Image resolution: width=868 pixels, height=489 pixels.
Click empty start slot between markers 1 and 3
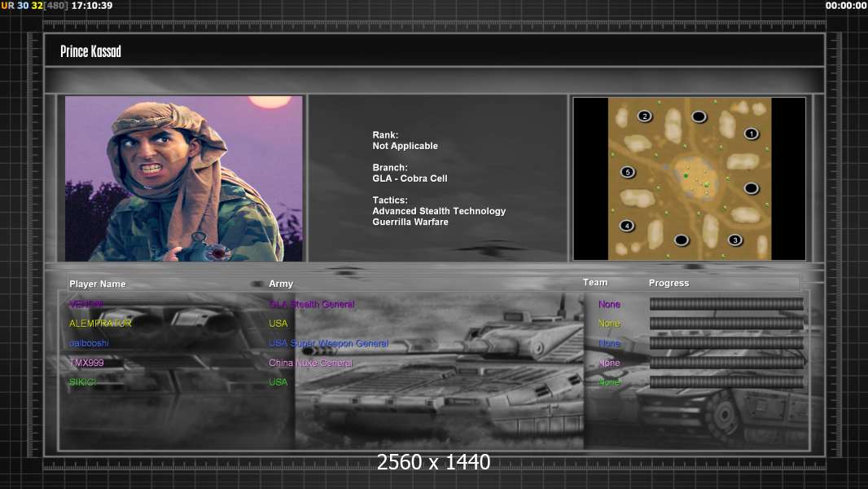tap(752, 188)
